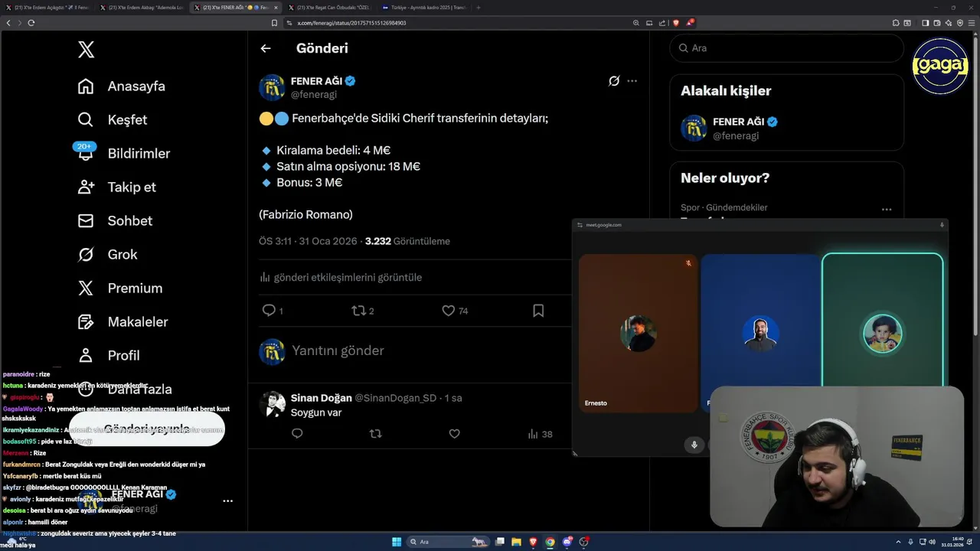
Task: Click the Windows Start button
Action: point(397,542)
